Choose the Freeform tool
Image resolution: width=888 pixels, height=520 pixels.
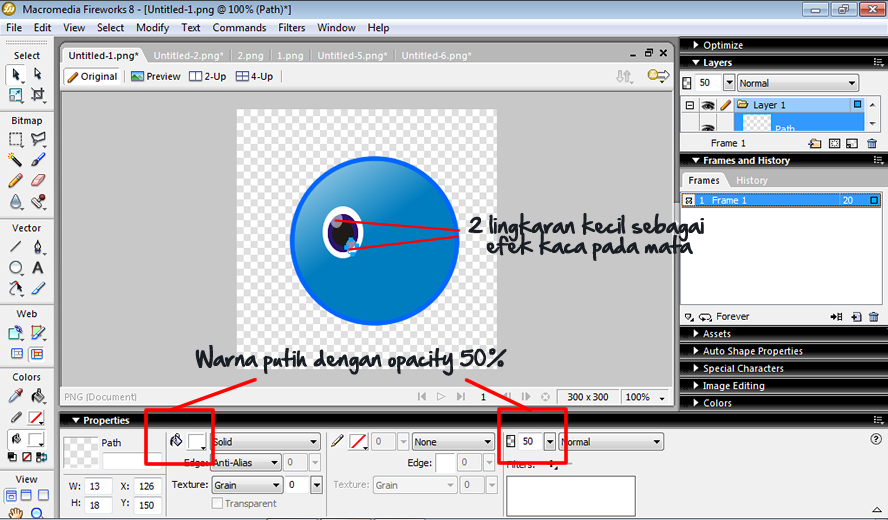click(x=16, y=288)
